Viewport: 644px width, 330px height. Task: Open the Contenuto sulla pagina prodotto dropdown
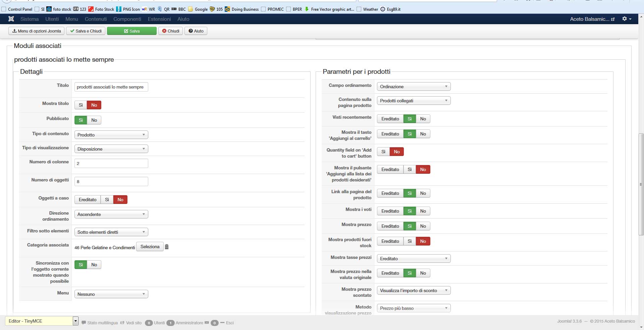(414, 101)
